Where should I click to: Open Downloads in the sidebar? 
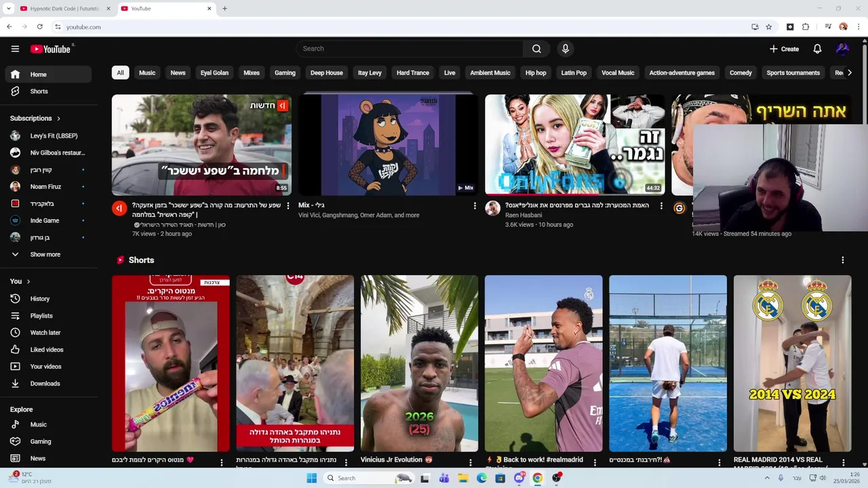tap(47, 384)
